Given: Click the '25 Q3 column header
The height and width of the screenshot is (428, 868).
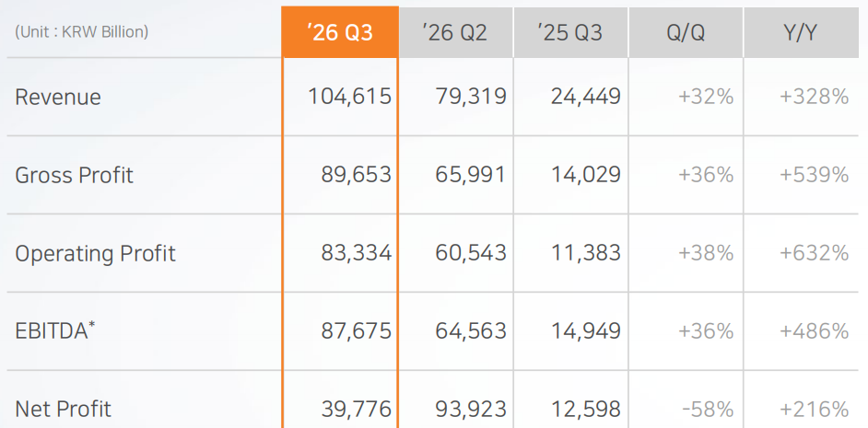Looking at the screenshot, I should pos(570,32).
